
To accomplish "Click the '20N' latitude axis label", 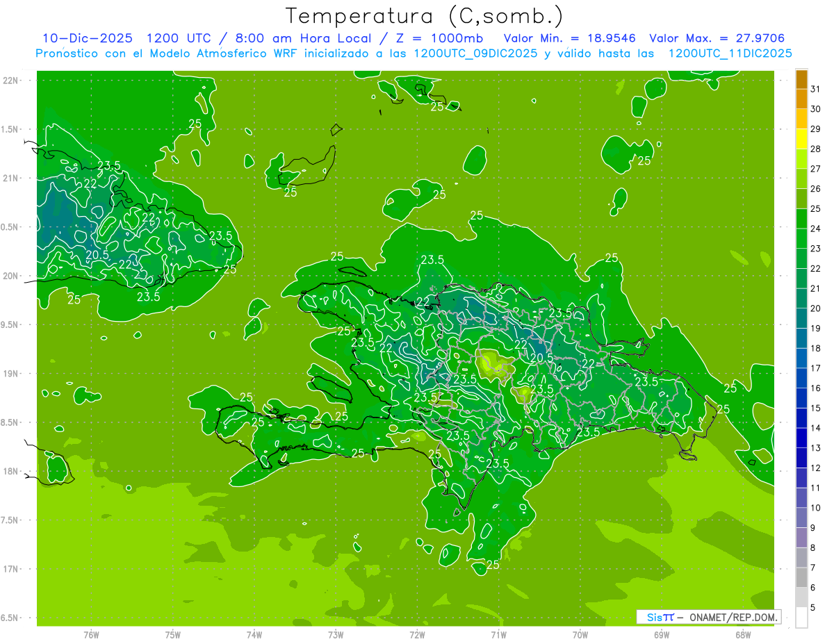I will pyautogui.click(x=10, y=276).
